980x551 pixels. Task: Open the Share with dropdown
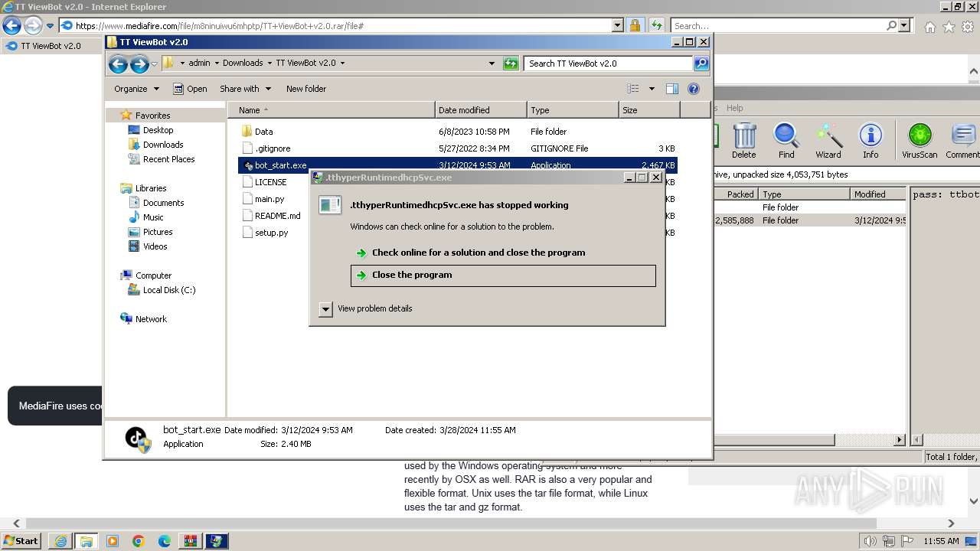click(245, 89)
